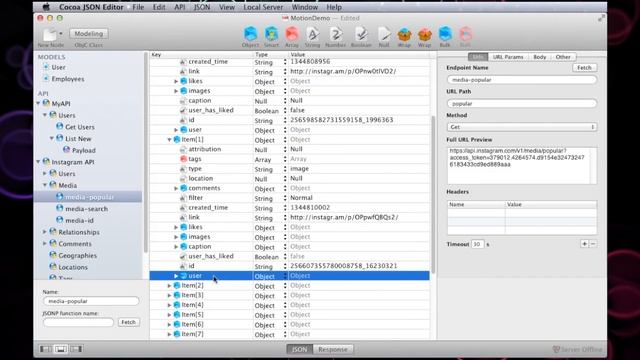The height and width of the screenshot is (360, 640).
Task: Click the JSON tree vertical scrollbar
Action: tap(433, 194)
